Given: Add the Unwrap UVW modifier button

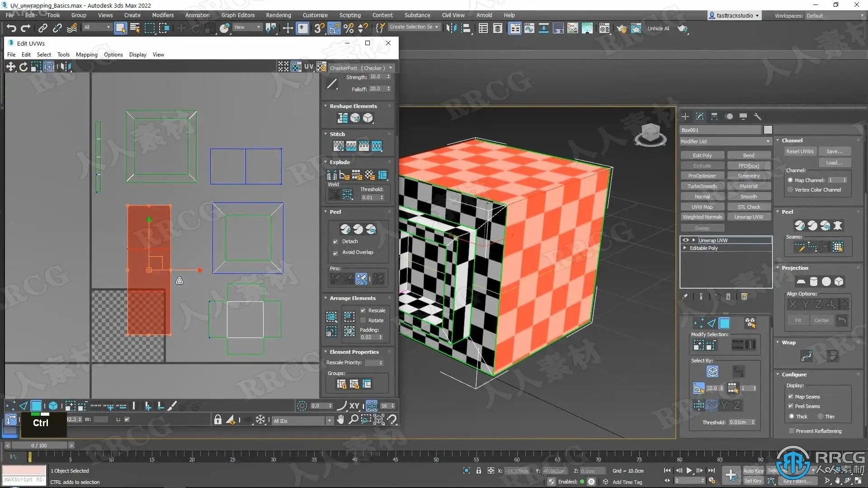Looking at the screenshot, I should pyautogui.click(x=748, y=217).
